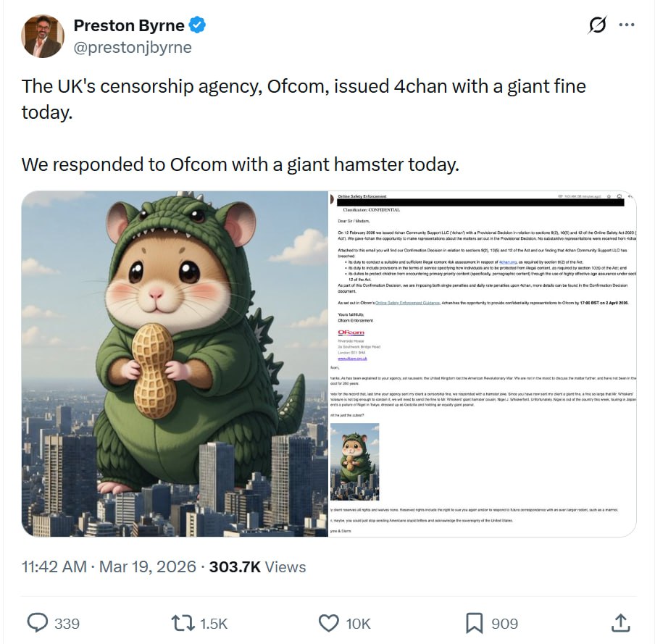The width and height of the screenshot is (655, 644).
Task: Bookmark the post with bookmark icon
Action: (474, 623)
